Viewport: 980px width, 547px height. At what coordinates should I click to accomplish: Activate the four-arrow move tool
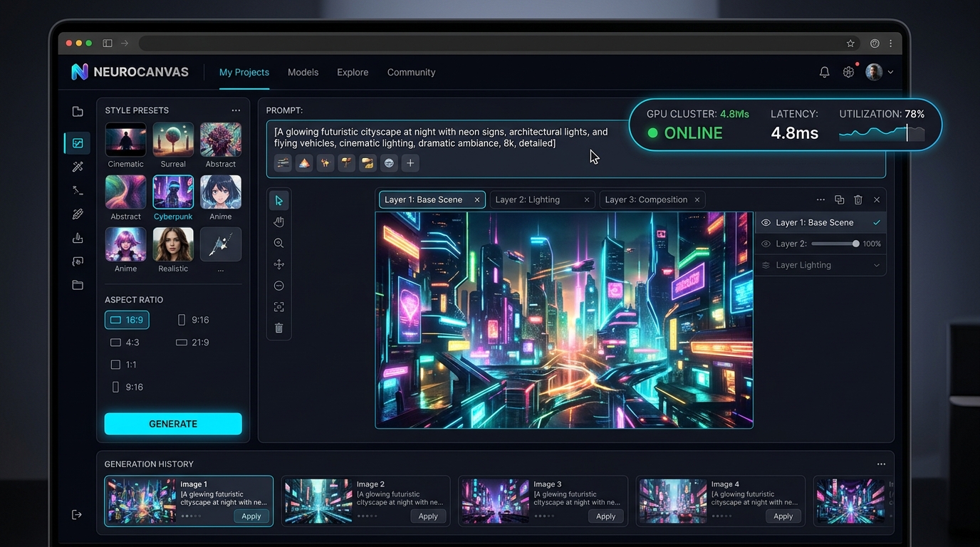tap(278, 264)
